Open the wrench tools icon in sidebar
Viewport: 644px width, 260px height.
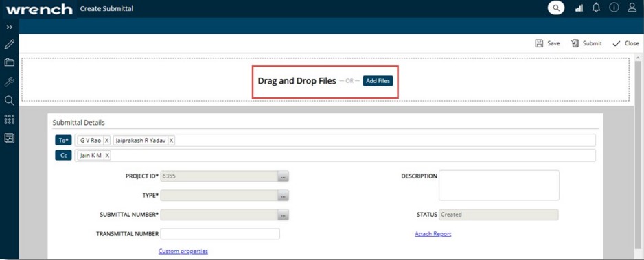click(9, 82)
